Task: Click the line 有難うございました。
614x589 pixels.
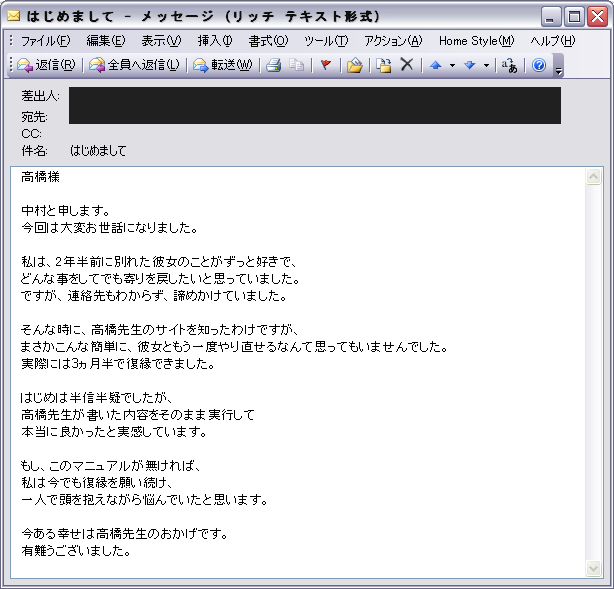Action: [x=76, y=551]
